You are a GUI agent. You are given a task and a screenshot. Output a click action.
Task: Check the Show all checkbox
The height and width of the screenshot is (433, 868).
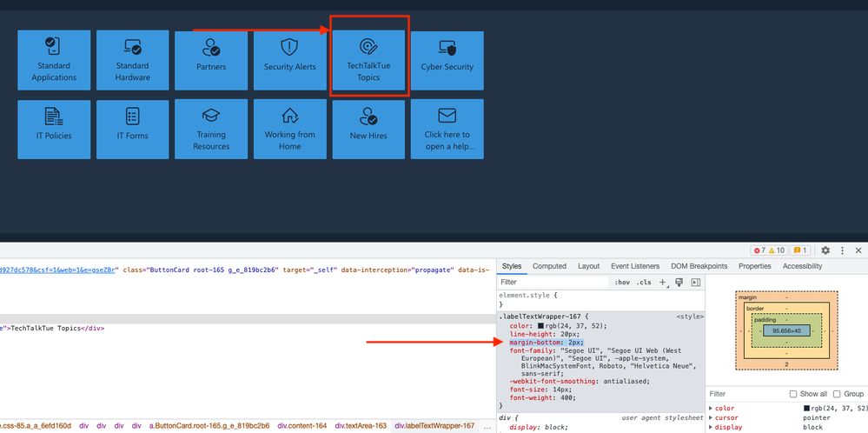(x=794, y=394)
